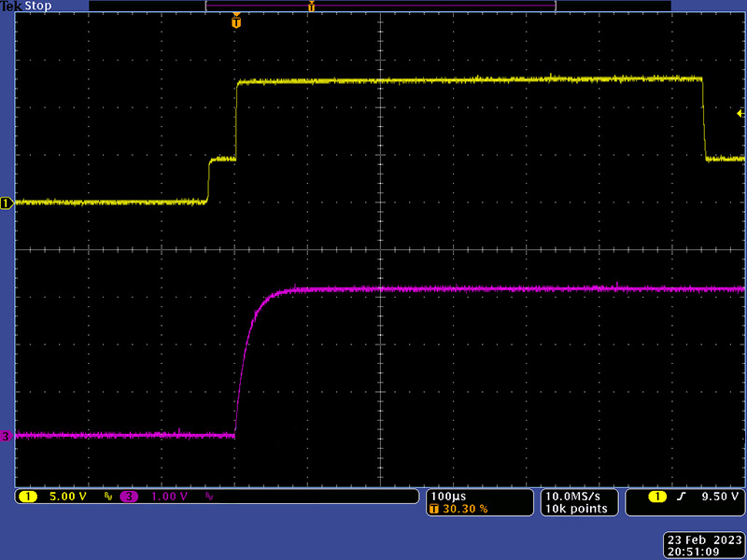Click the trigger source channel 1 badge
The image size is (747, 560).
(x=657, y=497)
